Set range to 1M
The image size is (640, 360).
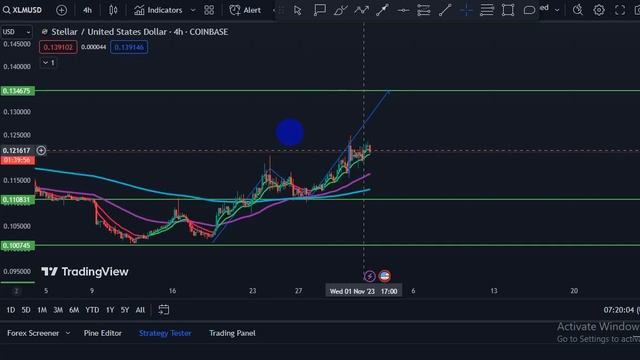point(42,310)
